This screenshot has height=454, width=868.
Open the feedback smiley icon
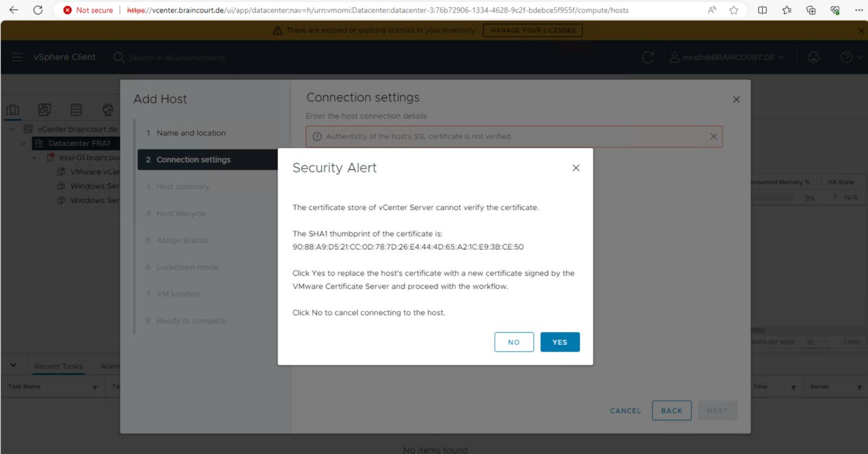click(814, 57)
